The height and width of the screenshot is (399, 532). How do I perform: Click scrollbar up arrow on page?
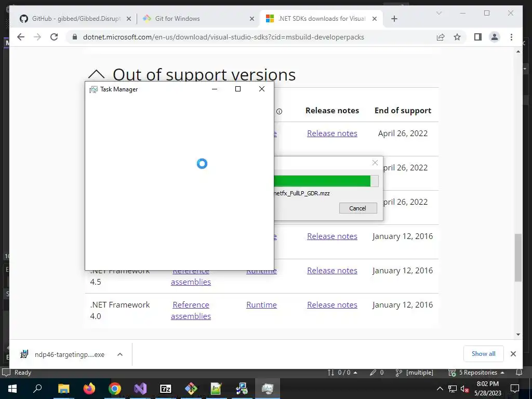coord(518,51)
